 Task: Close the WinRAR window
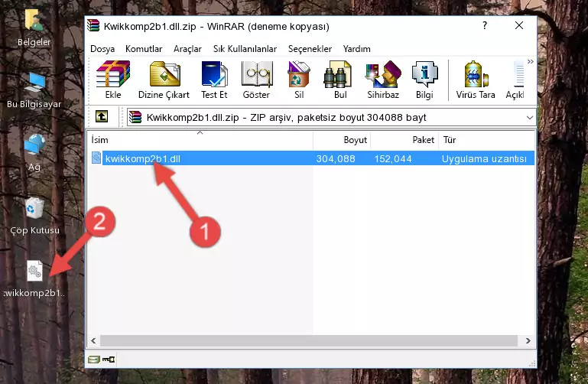point(519,25)
